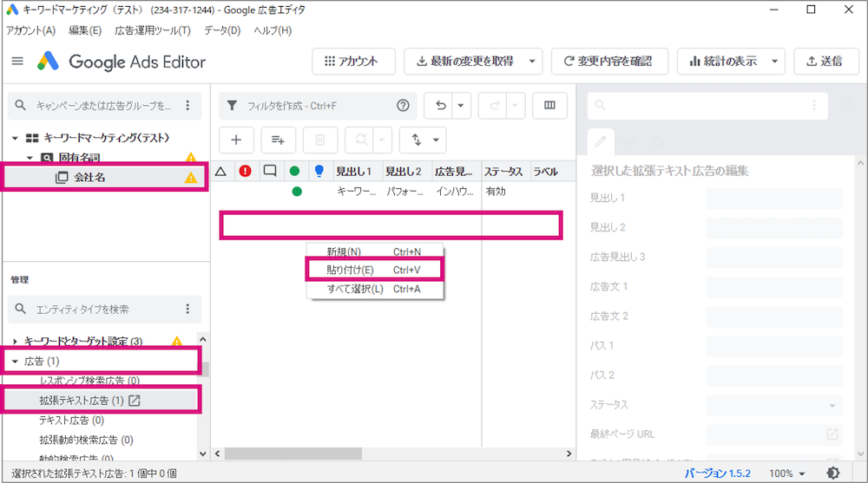Screen dimensions: 868x483
Task: Open dropdown arrow beside 統計の表示
Action: (x=775, y=62)
